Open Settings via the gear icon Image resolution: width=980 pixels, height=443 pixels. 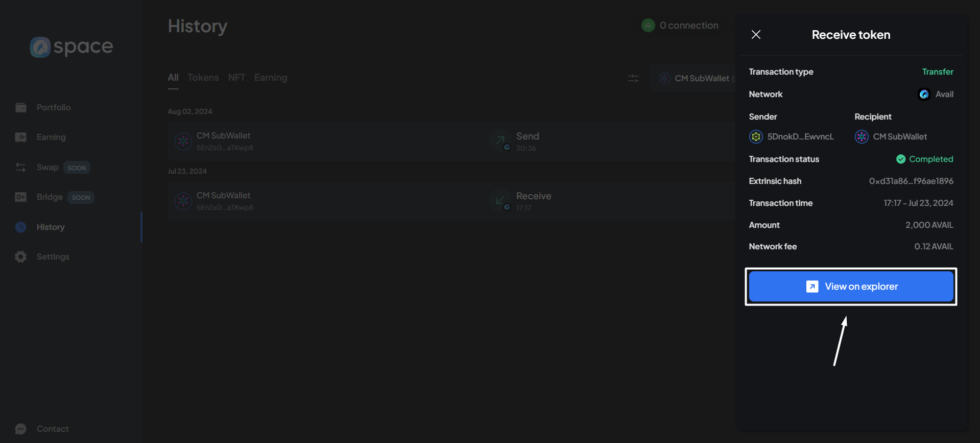(21, 257)
